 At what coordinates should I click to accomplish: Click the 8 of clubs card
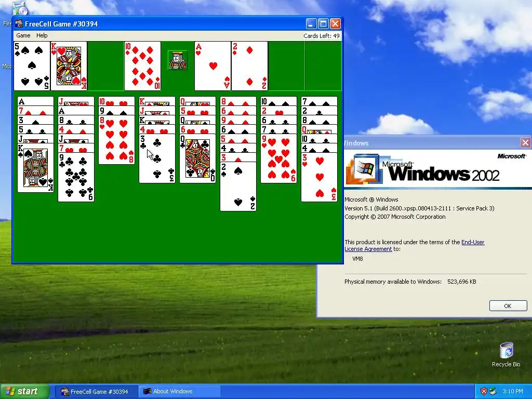76,120
